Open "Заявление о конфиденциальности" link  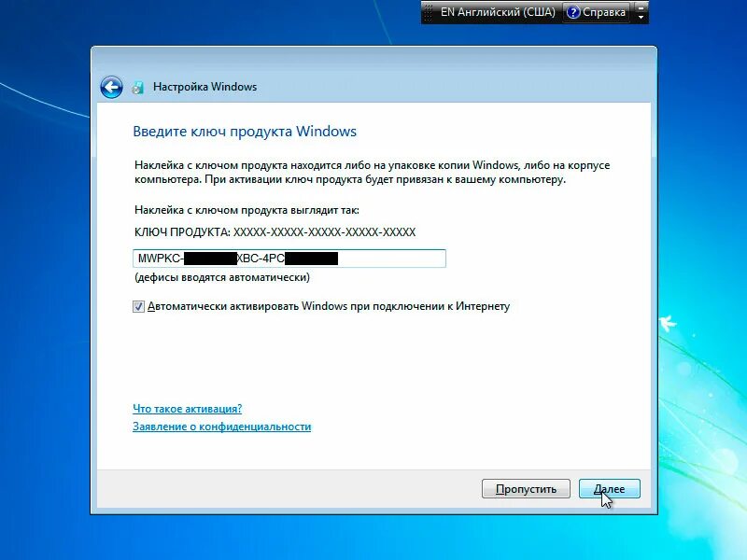tap(221, 427)
